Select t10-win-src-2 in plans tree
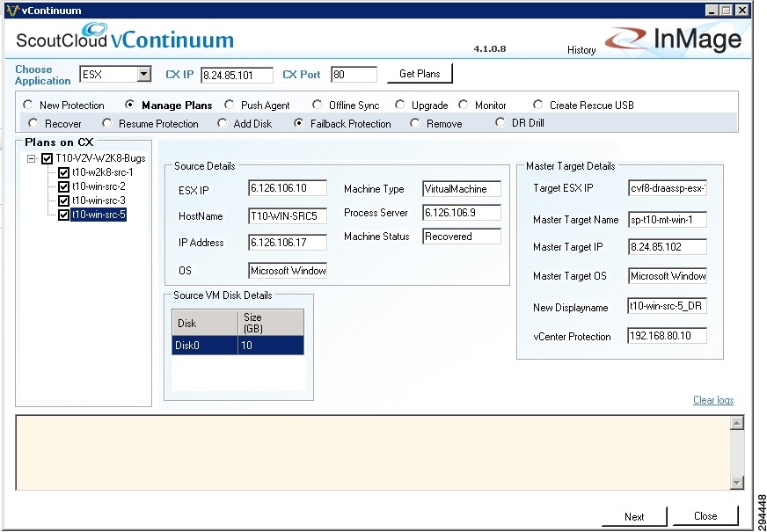The image size is (767, 532). 99,186
